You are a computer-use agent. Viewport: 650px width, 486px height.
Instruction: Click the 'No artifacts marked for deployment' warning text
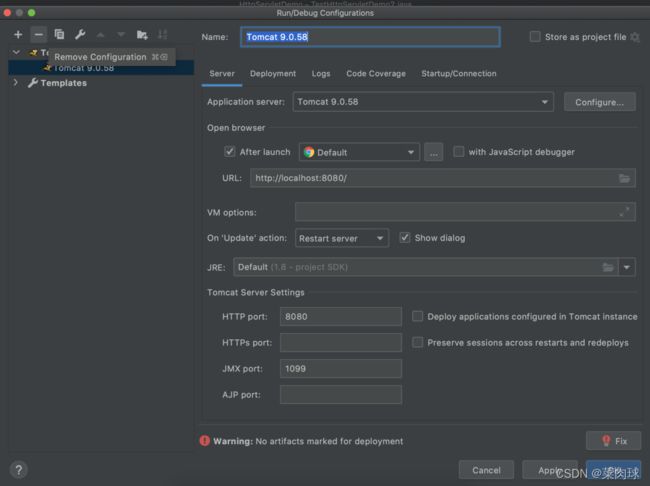tap(329, 441)
